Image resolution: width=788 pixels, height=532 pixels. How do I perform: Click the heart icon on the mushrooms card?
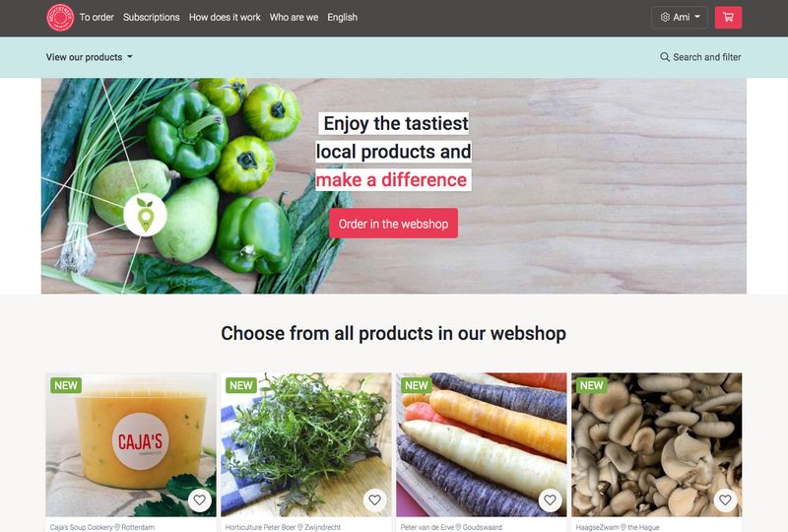click(725, 499)
